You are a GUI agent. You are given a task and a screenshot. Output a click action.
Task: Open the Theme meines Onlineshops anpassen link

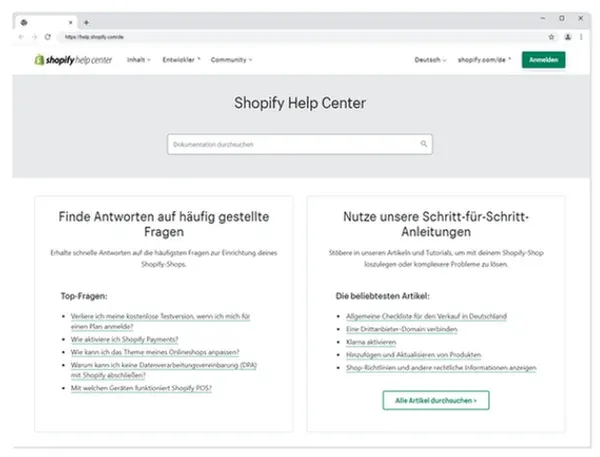pyautogui.click(x=155, y=352)
